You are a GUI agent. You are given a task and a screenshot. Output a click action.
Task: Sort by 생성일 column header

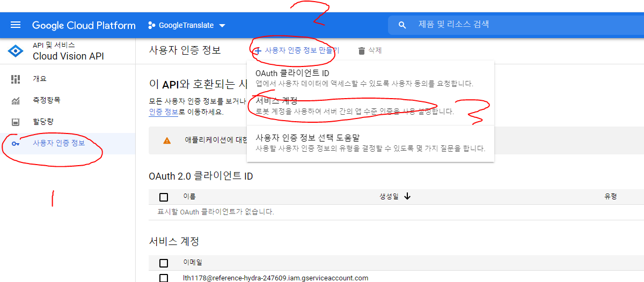[389, 197]
